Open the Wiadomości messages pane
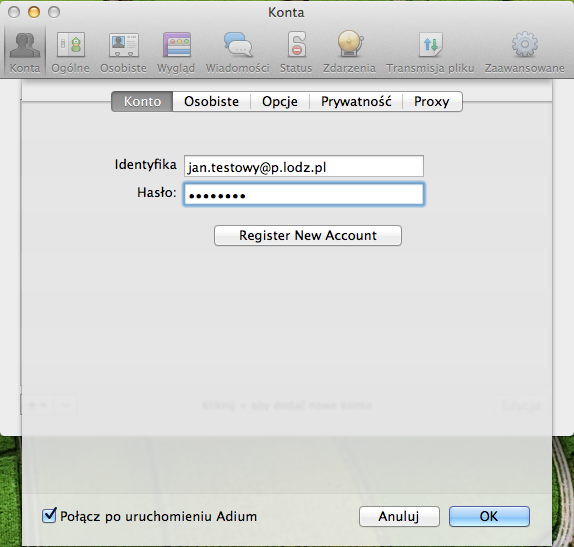 coord(238,52)
